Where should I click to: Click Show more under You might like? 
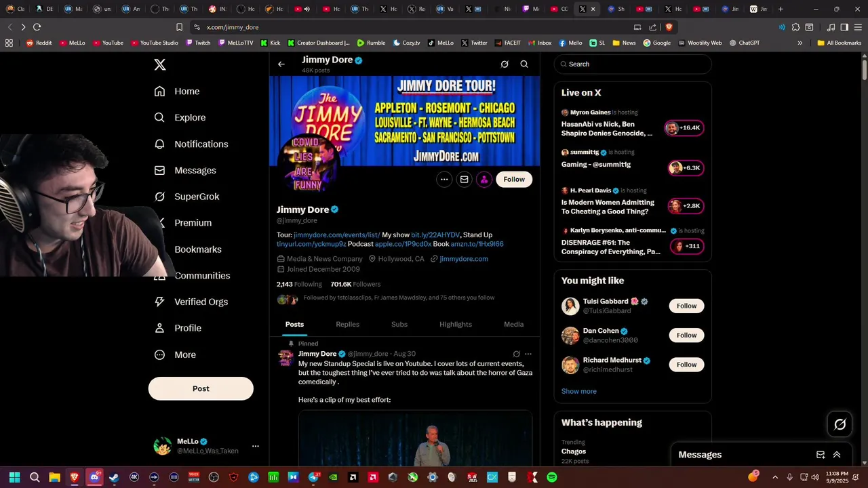(579, 391)
